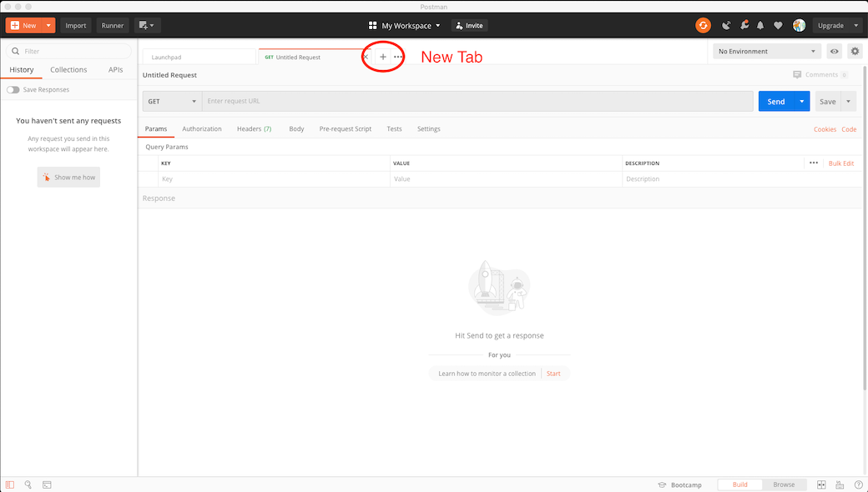Click the environment quick look eye icon
The width and height of the screenshot is (868, 492).
tap(835, 52)
